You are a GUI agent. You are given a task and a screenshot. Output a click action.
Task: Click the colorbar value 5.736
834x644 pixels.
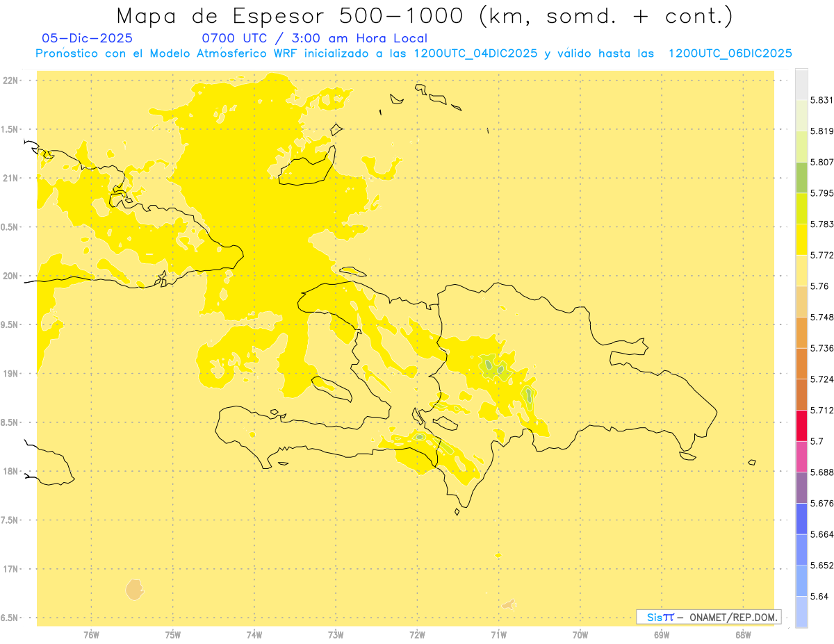821,348
